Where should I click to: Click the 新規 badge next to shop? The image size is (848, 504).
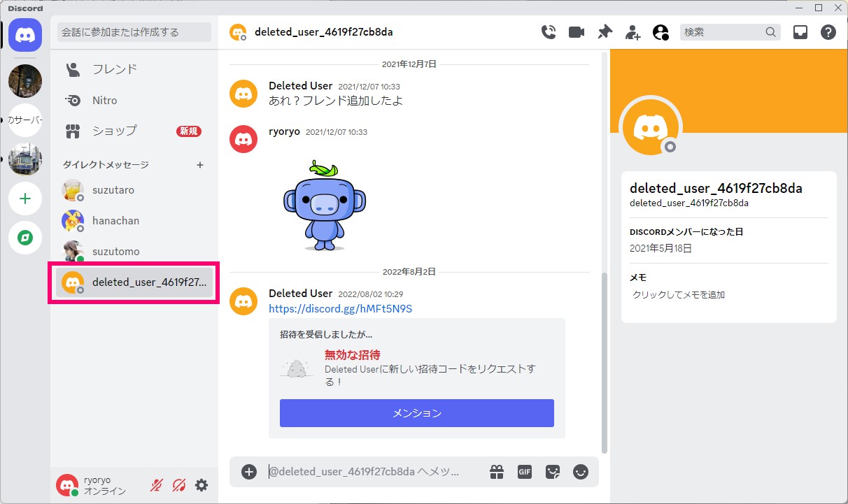(189, 131)
